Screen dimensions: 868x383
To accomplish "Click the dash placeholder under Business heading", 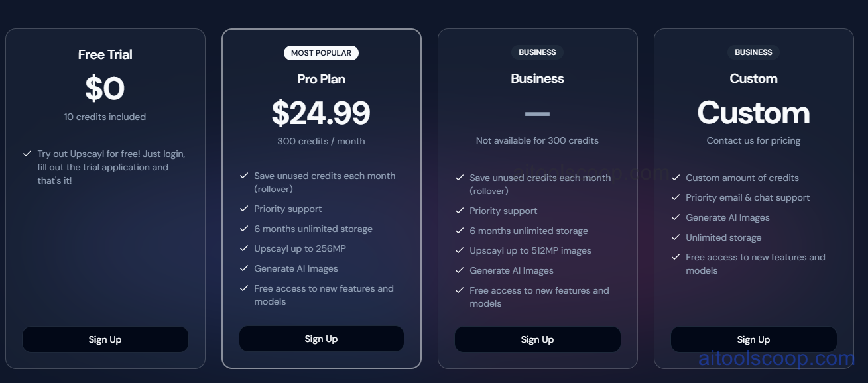I will click(x=537, y=113).
